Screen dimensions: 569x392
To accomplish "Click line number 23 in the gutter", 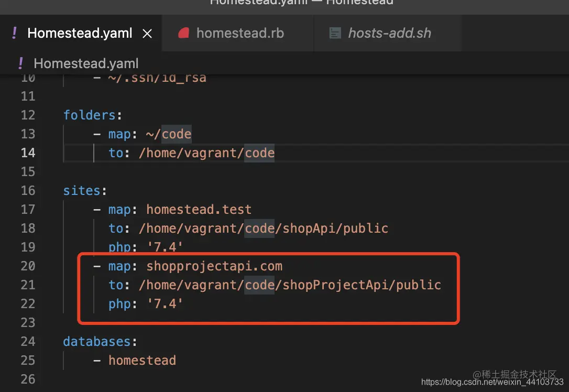I will coord(28,323).
